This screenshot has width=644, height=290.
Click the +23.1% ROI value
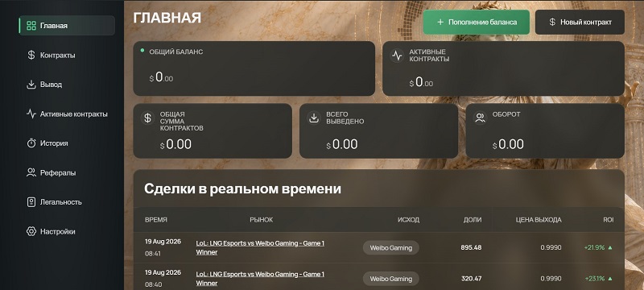click(594, 279)
